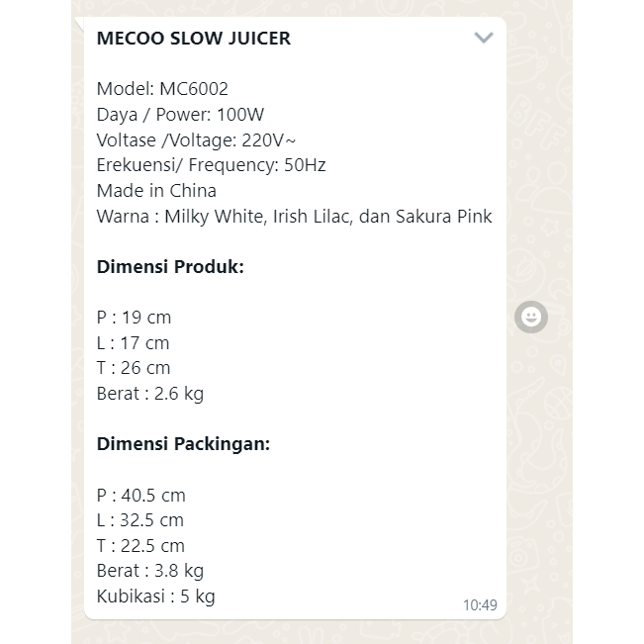Click the Model: MC6002 line
Screen dimensions: 644x644
click(x=162, y=89)
